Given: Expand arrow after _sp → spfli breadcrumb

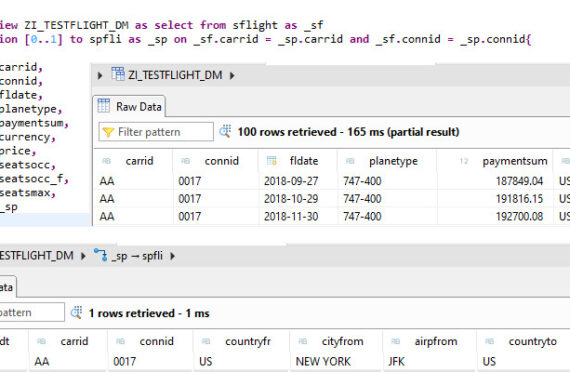Looking at the screenshot, I should tap(173, 256).
